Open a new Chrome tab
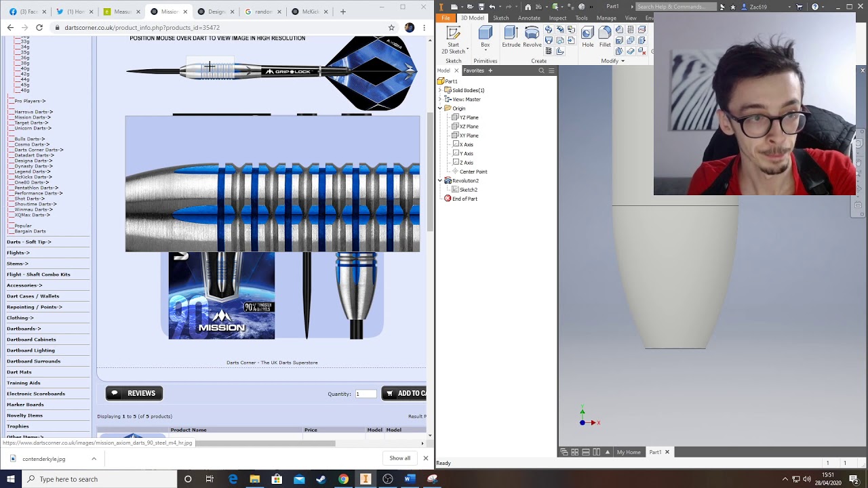Image resolution: width=868 pixels, height=488 pixels. [x=342, y=12]
